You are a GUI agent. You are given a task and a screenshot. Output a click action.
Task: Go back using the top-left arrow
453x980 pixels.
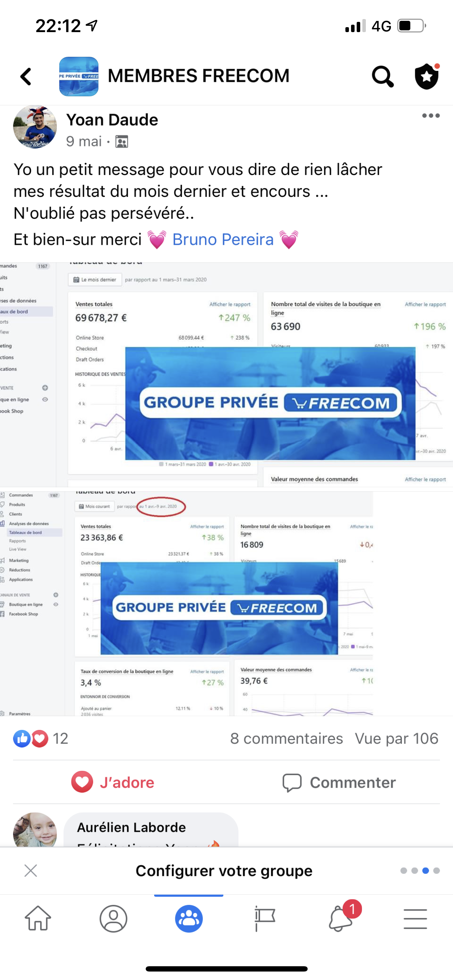point(26,77)
